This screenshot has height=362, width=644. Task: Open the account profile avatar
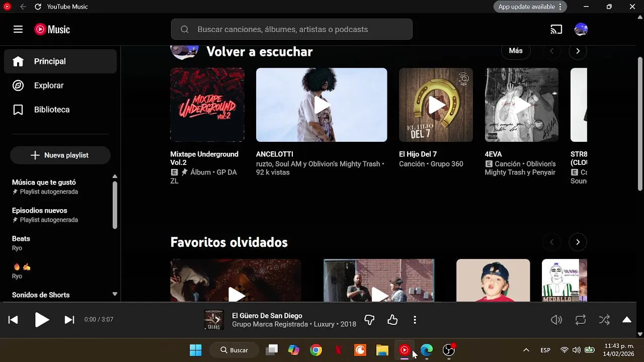tap(581, 29)
